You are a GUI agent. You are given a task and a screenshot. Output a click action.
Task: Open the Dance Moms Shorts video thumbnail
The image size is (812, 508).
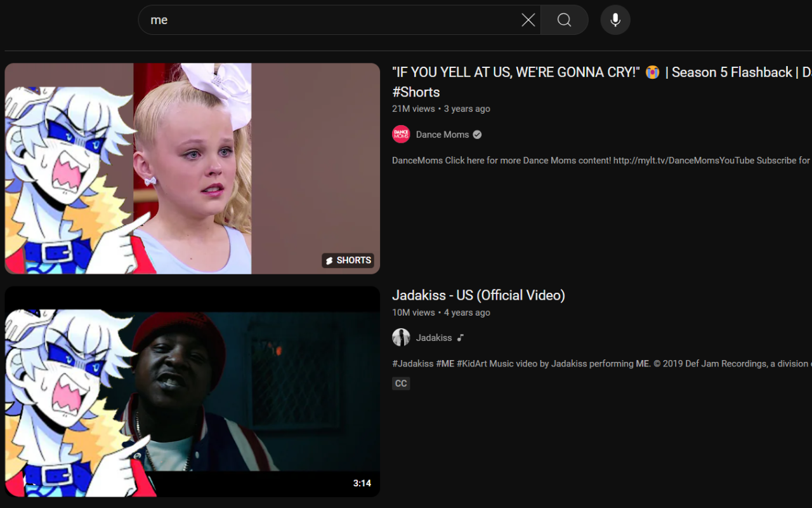tap(192, 168)
